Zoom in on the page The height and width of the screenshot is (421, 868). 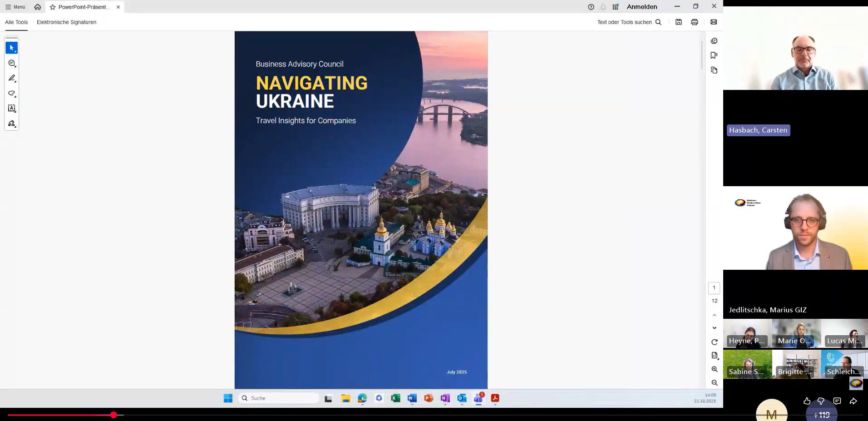tap(714, 369)
